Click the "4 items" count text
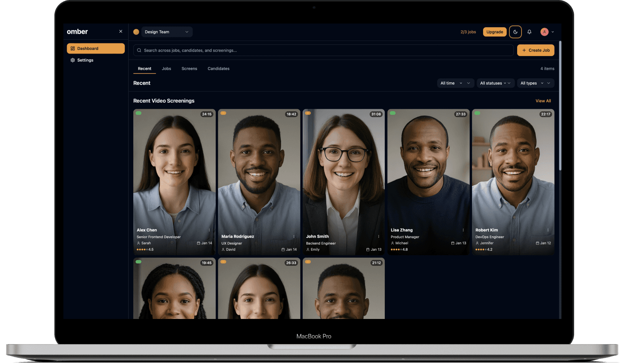This screenshot has height=364, width=624. (x=547, y=69)
